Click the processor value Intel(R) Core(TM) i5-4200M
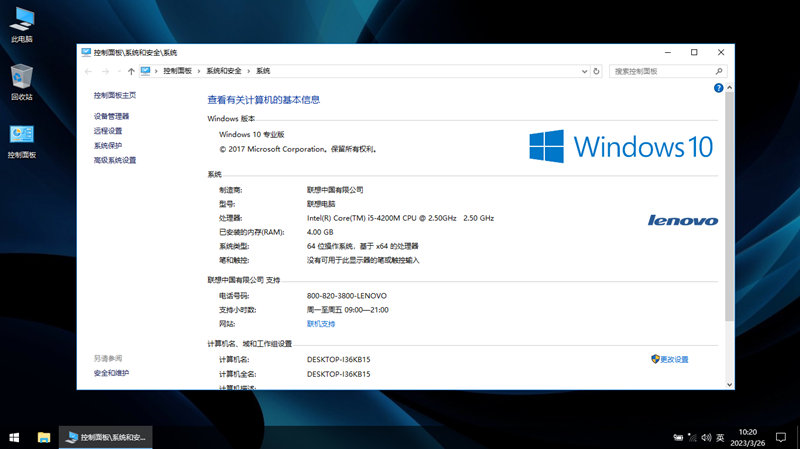This screenshot has width=800, height=449. tap(400, 218)
